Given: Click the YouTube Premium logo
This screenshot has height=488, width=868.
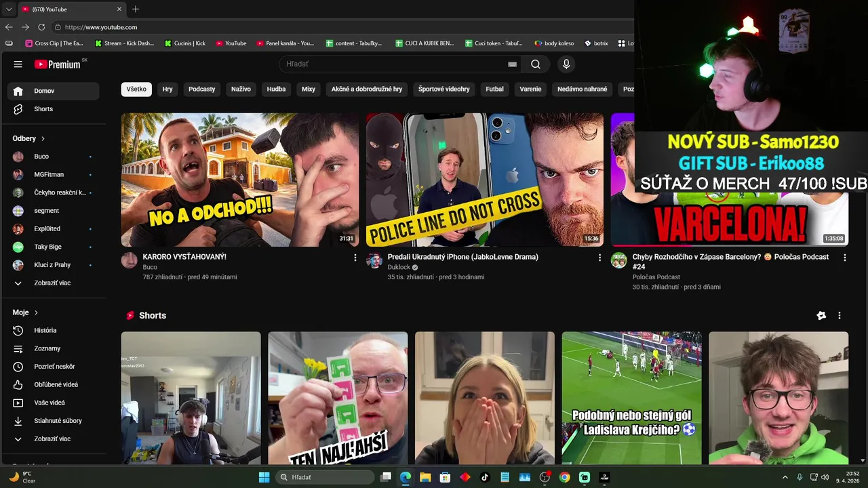Looking at the screenshot, I should click(x=58, y=64).
